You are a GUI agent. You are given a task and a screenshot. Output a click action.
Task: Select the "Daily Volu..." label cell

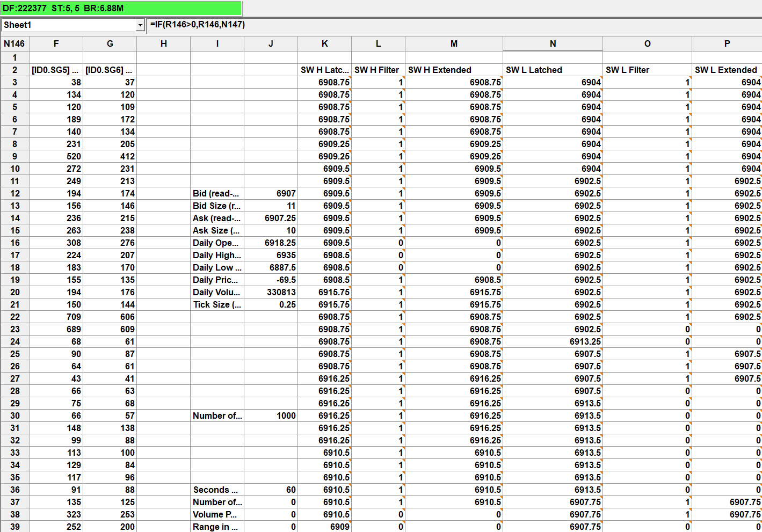coord(217,292)
